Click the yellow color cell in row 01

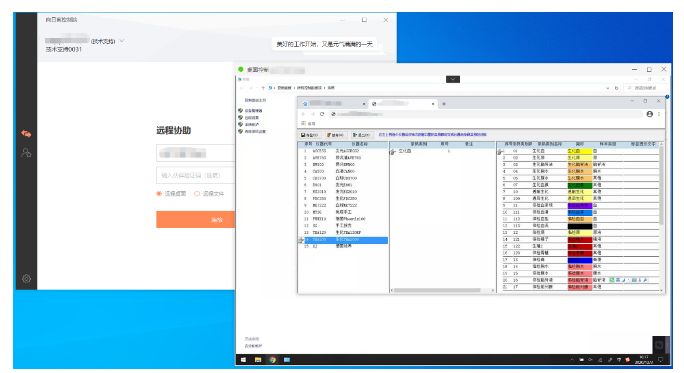[x=579, y=151]
